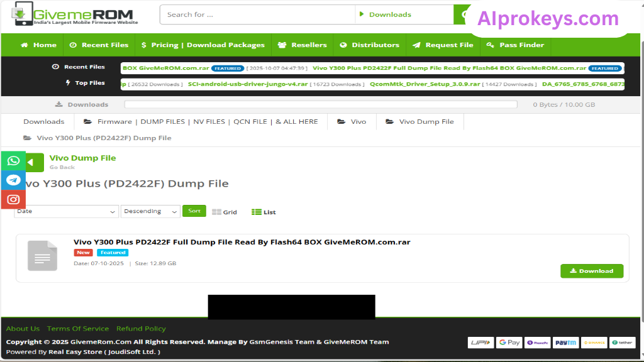
Task: Click the GivemeROM site logo
Action: point(75,14)
